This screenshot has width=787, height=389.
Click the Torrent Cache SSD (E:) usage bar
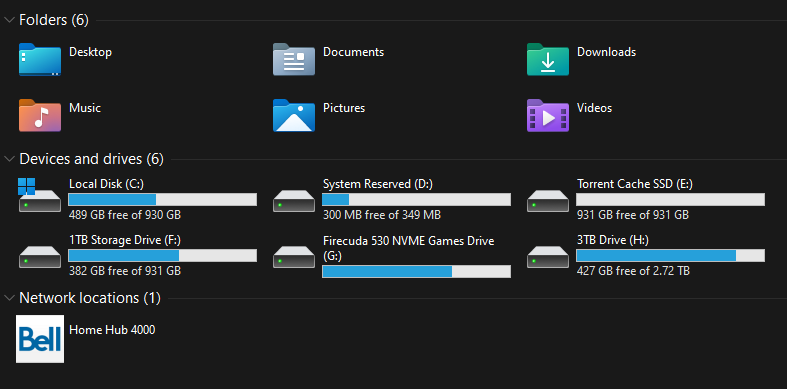click(x=671, y=200)
